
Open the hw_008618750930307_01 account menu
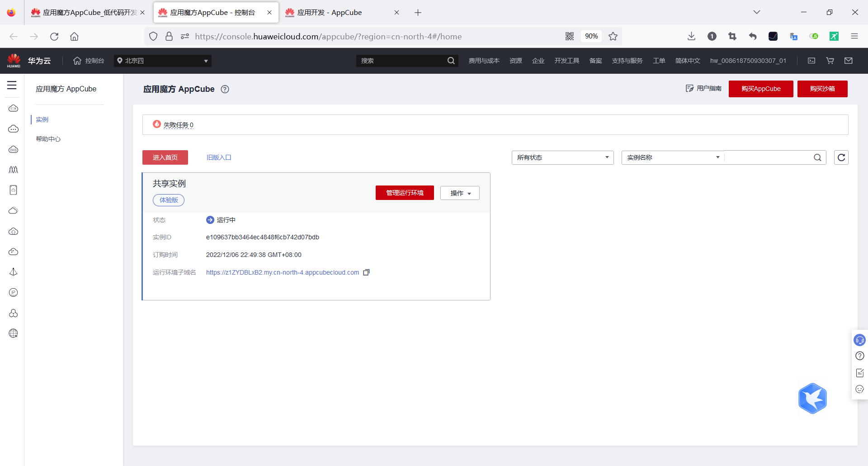point(748,61)
